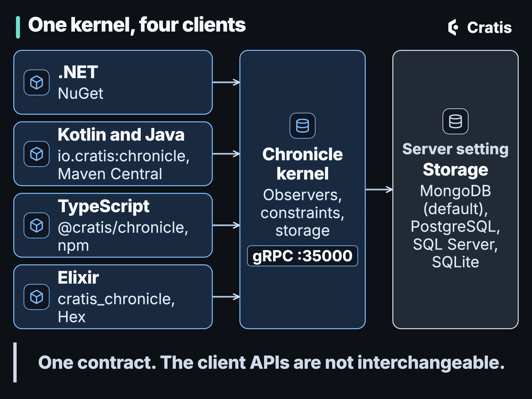This screenshot has width=532, height=399.
Task: Click the Cratis logo mark
Action: click(453, 27)
